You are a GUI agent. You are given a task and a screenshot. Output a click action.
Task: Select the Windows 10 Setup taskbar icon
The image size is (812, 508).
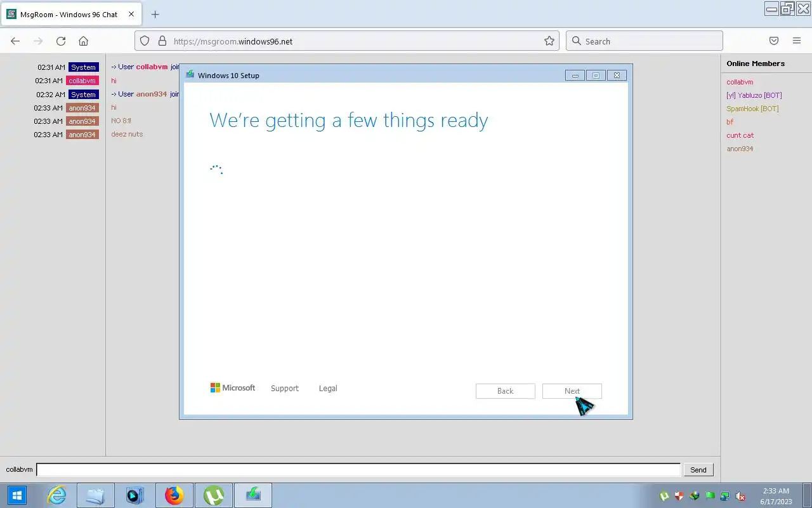coord(253,495)
